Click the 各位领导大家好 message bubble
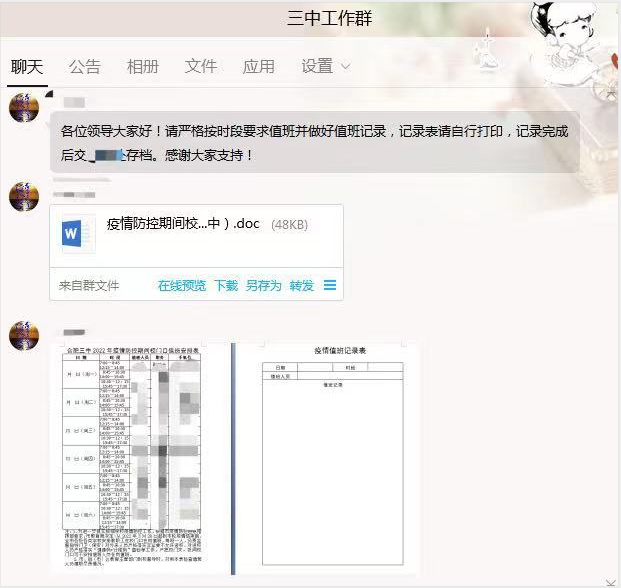The height and width of the screenshot is (588, 621). (314, 143)
